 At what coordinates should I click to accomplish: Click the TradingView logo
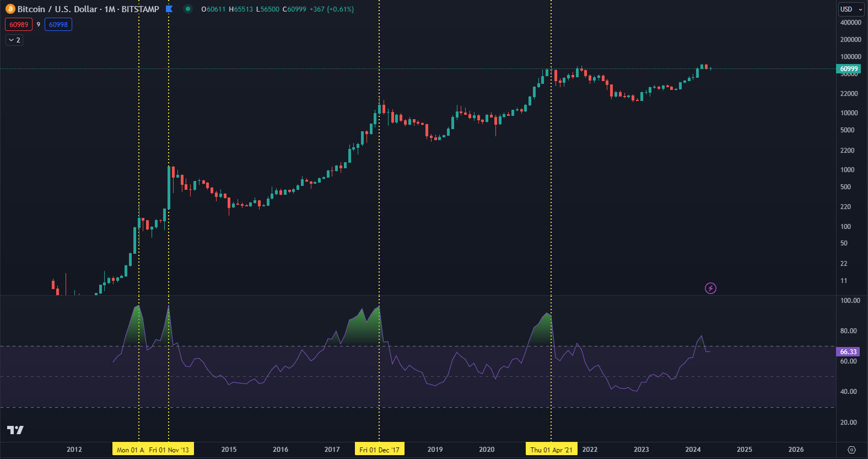(x=15, y=430)
